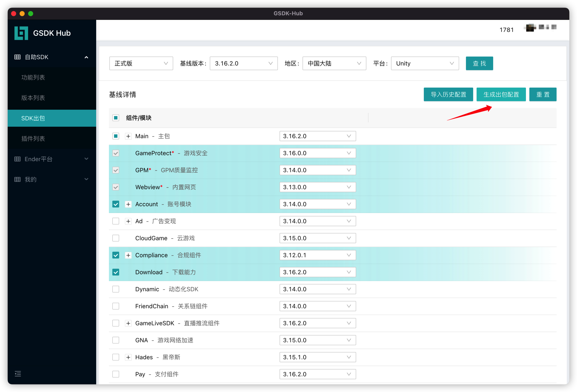Check the Ad 广告变现 checkbox
577x392 pixels.
116,221
